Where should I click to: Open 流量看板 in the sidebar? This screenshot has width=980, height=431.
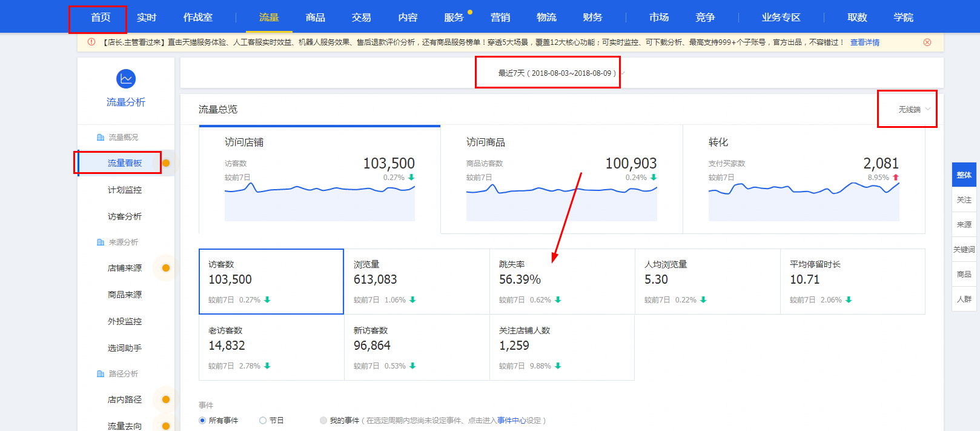(x=125, y=163)
